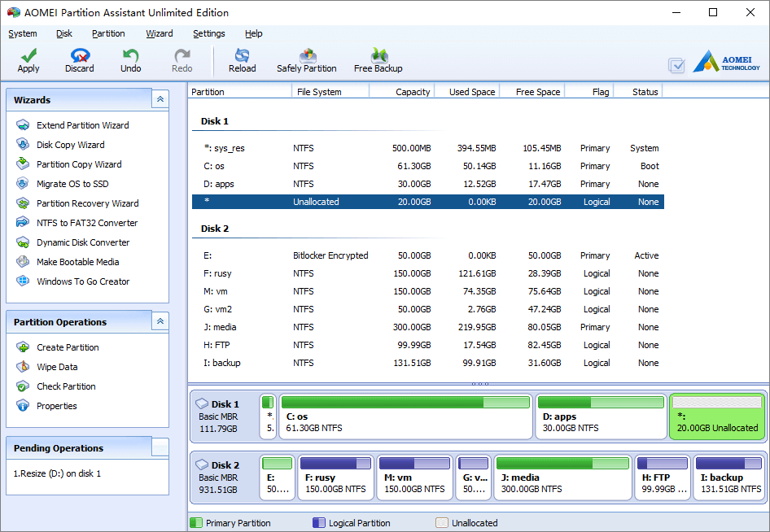
Task: Select the F: rusy block in disk map
Action: point(336,477)
